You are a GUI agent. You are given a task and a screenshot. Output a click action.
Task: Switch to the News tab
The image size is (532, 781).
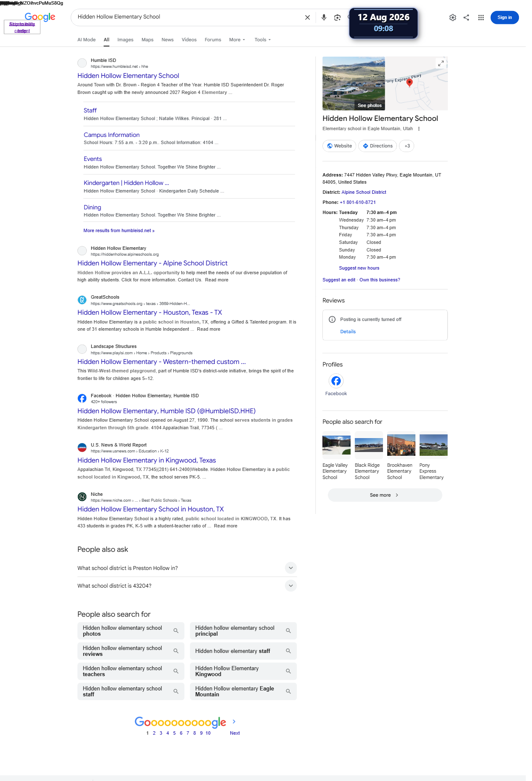click(x=168, y=40)
